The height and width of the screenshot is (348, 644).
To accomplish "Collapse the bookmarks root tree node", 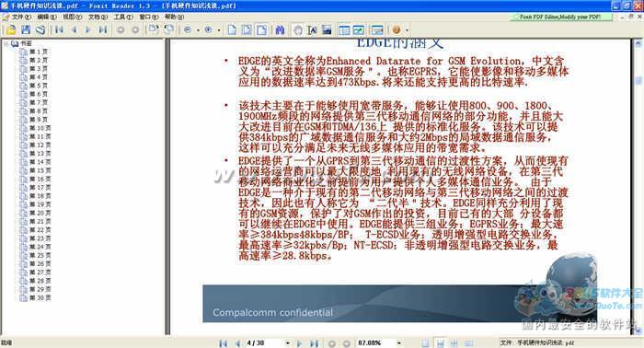I will coord(6,43).
